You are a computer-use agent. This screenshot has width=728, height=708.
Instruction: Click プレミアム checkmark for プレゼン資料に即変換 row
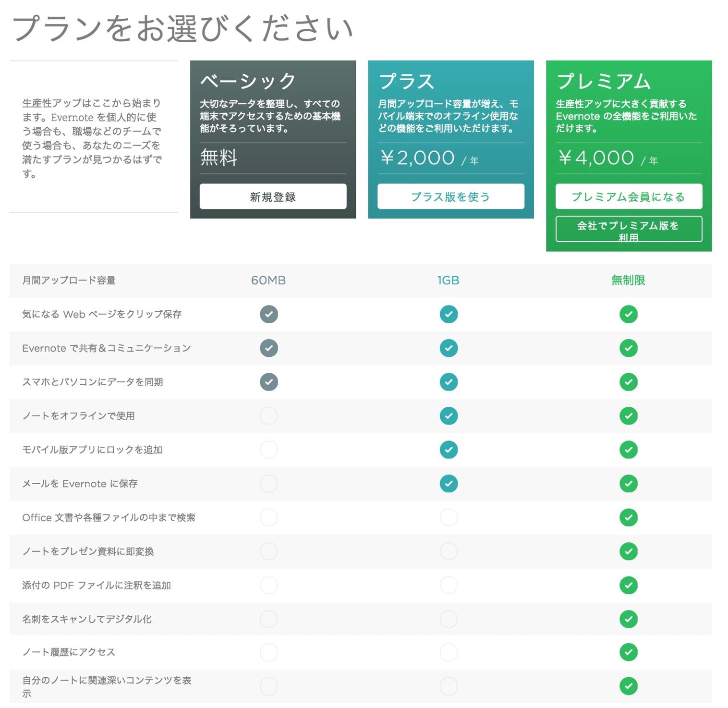click(629, 551)
